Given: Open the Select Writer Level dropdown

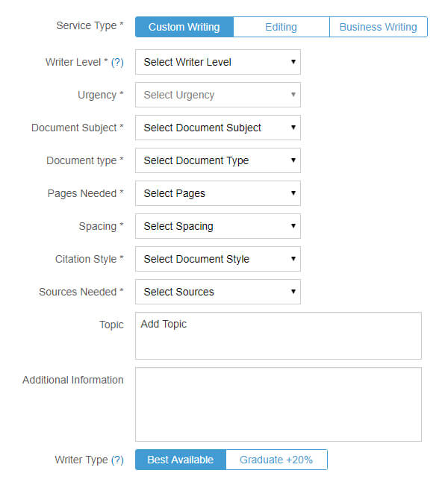Looking at the screenshot, I should point(218,62).
